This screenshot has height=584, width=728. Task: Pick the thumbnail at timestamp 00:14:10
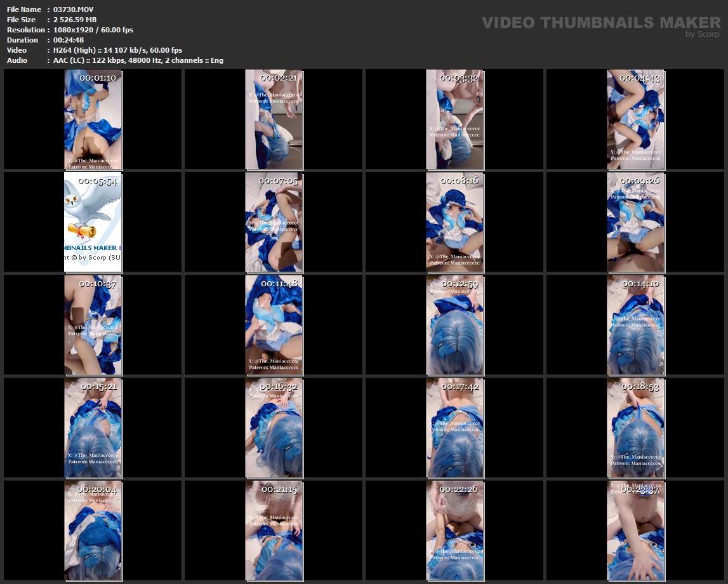coord(635,325)
